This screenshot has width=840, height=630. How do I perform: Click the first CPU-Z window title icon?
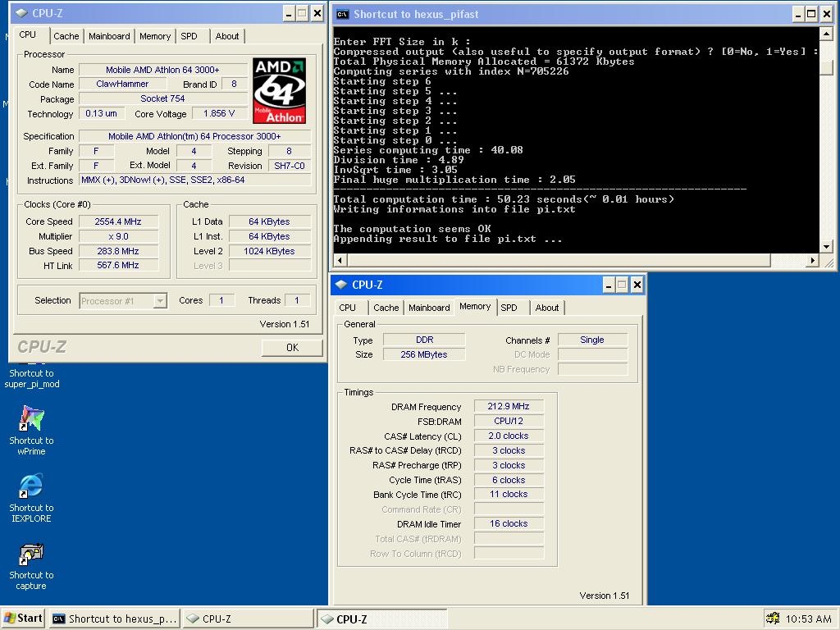[x=21, y=13]
